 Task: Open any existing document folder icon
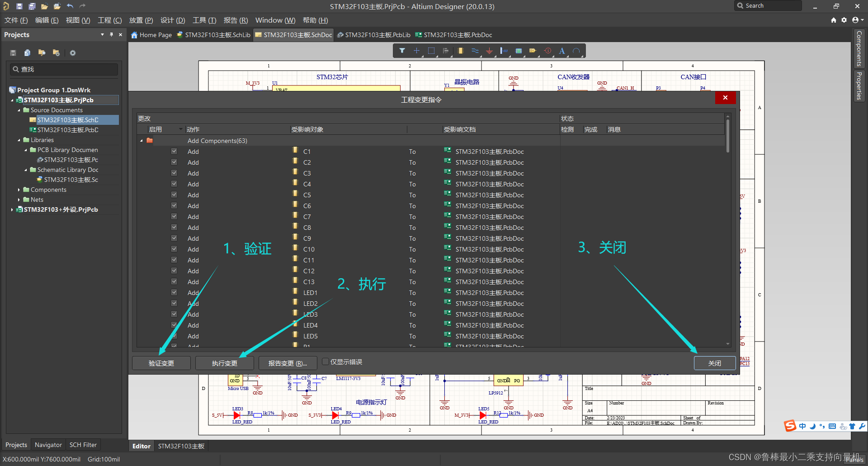[x=44, y=6]
